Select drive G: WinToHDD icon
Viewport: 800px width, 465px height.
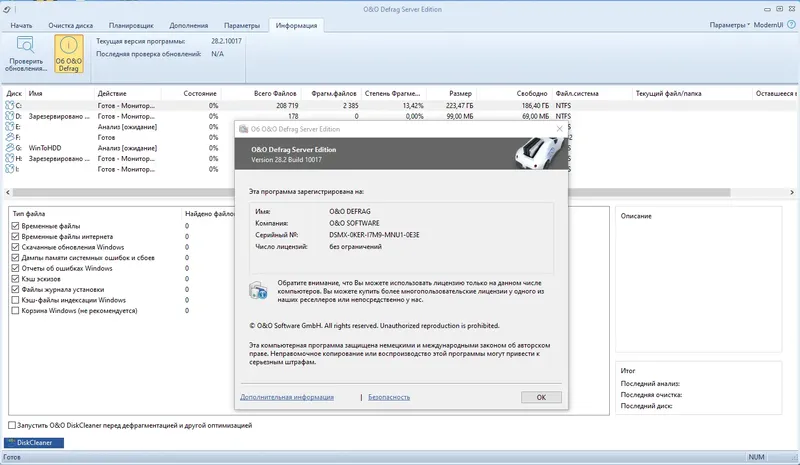click(10, 148)
